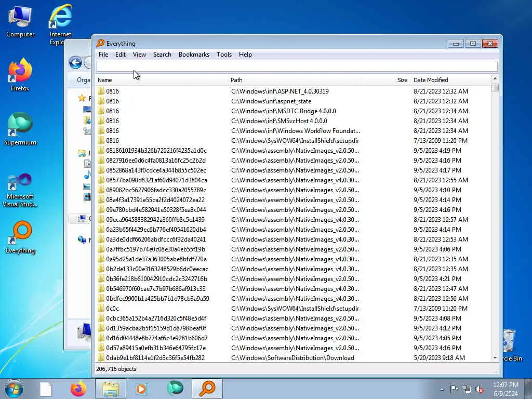Sort results by Date Modified column header
The width and height of the screenshot is (532, 399).
[x=450, y=80]
